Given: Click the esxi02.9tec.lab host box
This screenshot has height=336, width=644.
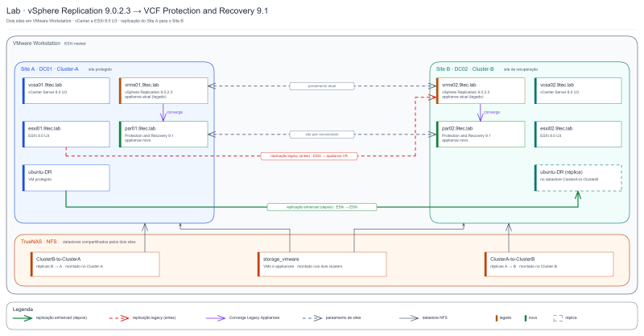Looking at the screenshot, I should coord(578,134).
